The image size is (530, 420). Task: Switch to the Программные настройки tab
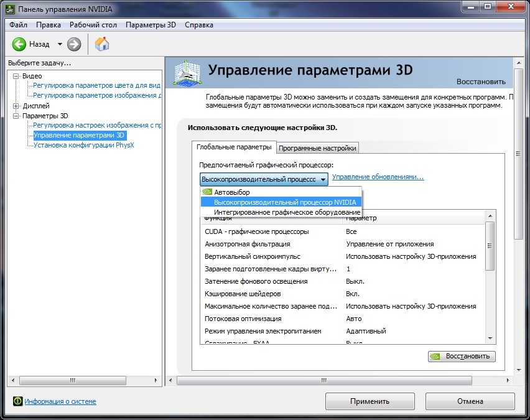point(318,147)
